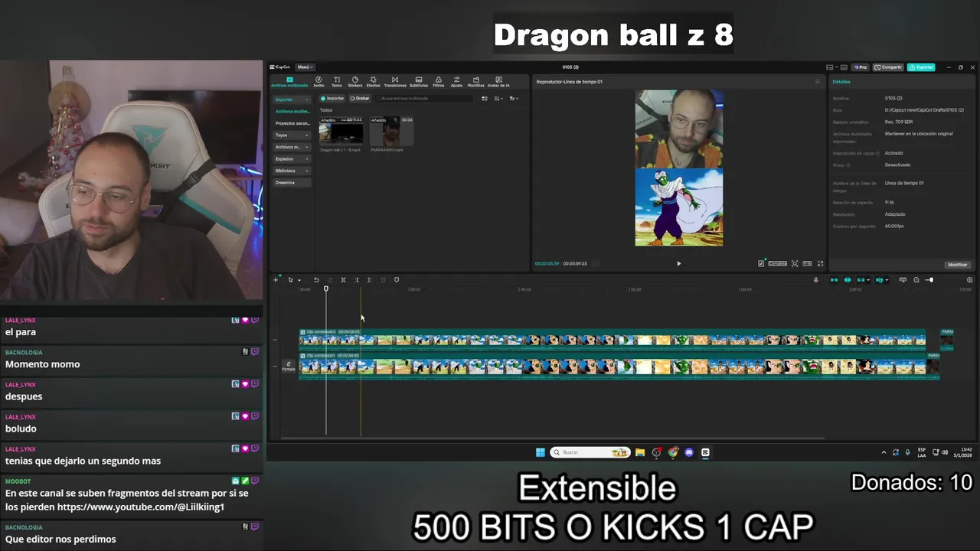This screenshot has width=980, height=551.
Task: Select the Dragon ball z 1 - 8.mp4 thumbnail
Action: click(x=341, y=131)
